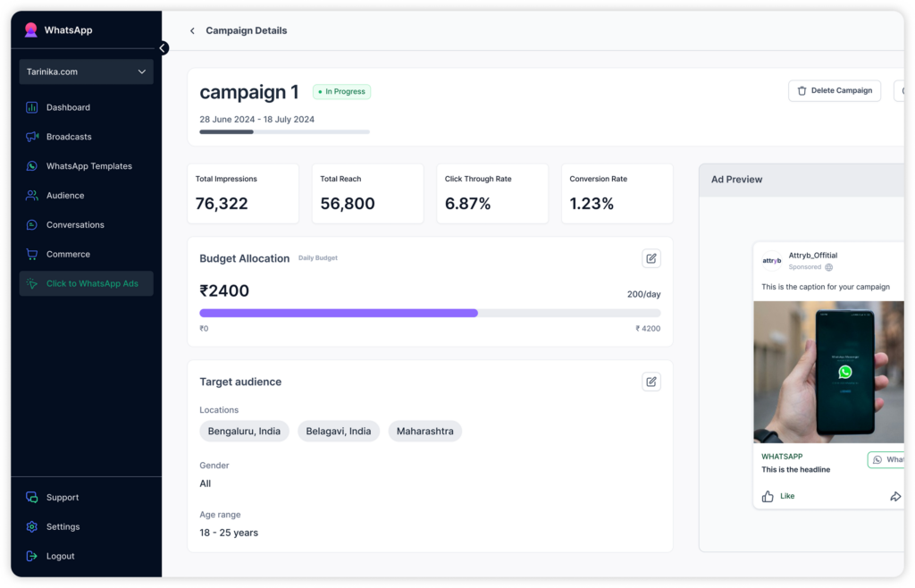Viewport: 915px width, 588px height.
Task: Click the Click Through Rate 6.87% value
Action: coord(467,204)
